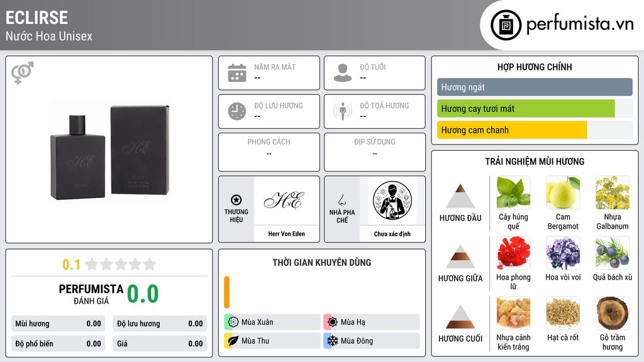Screen dimensions: 644x362
Task: Click the Hương giữa pyramid icon
Action: point(460,256)
